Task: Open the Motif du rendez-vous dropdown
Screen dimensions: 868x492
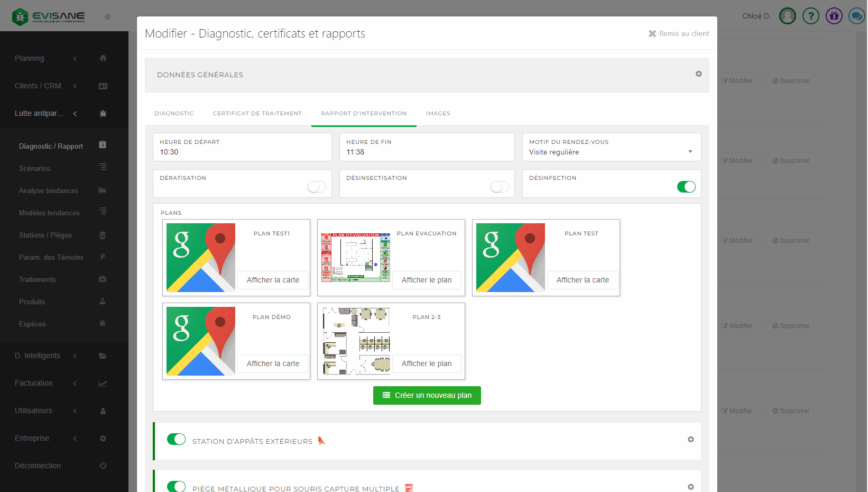Action: (611, 152)
